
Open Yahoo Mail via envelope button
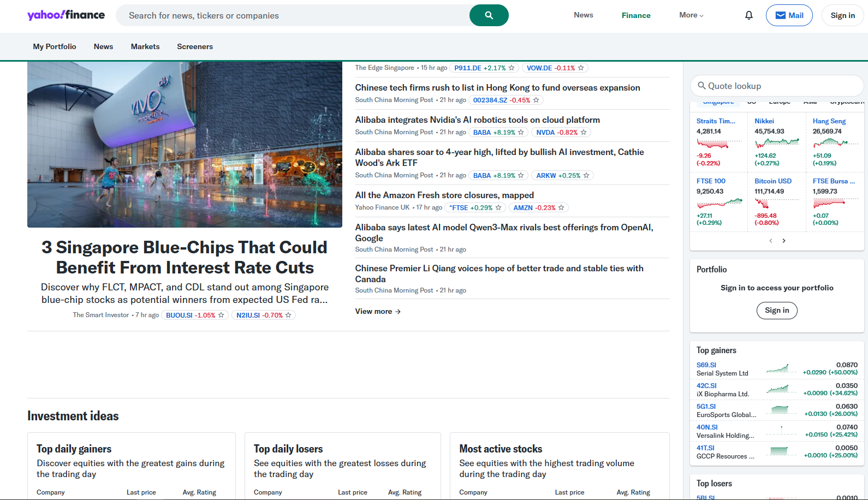[789, 15]
